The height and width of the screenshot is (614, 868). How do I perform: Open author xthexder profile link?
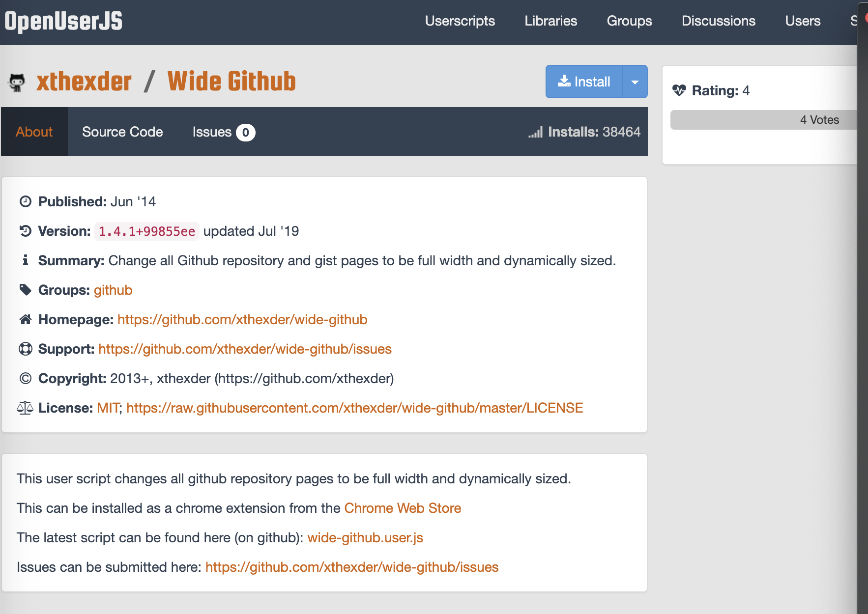(x=84, y=82)
